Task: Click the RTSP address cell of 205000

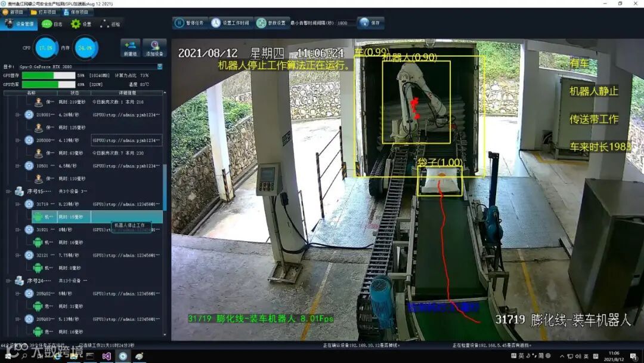Action: point(126,140)
